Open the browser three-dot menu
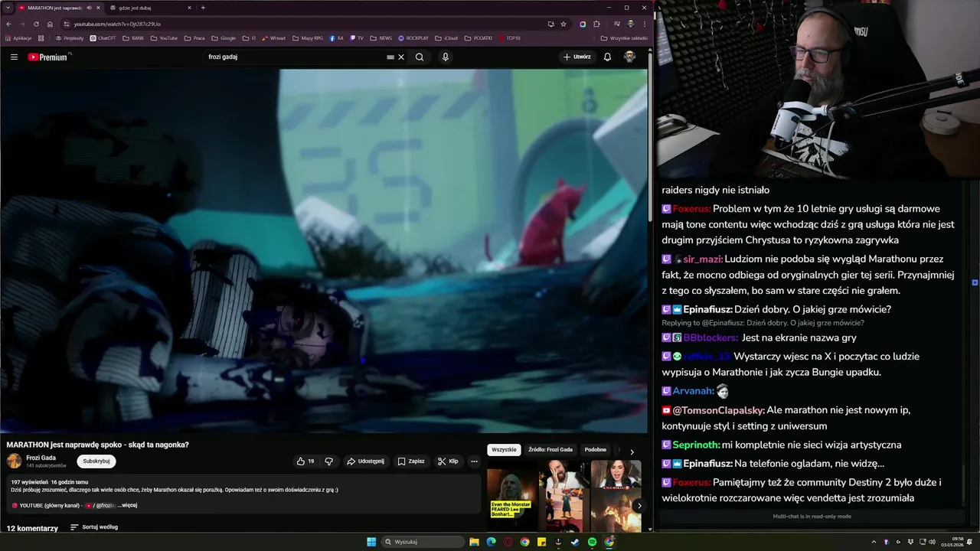This screenshot has width=980, height=551. point(644,24)
